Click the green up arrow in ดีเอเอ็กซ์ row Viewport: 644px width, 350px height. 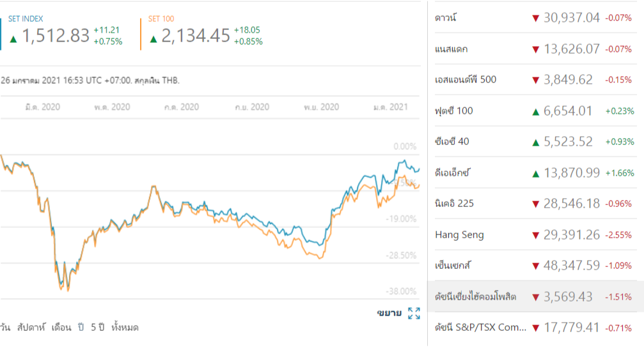tap(535, 173)
